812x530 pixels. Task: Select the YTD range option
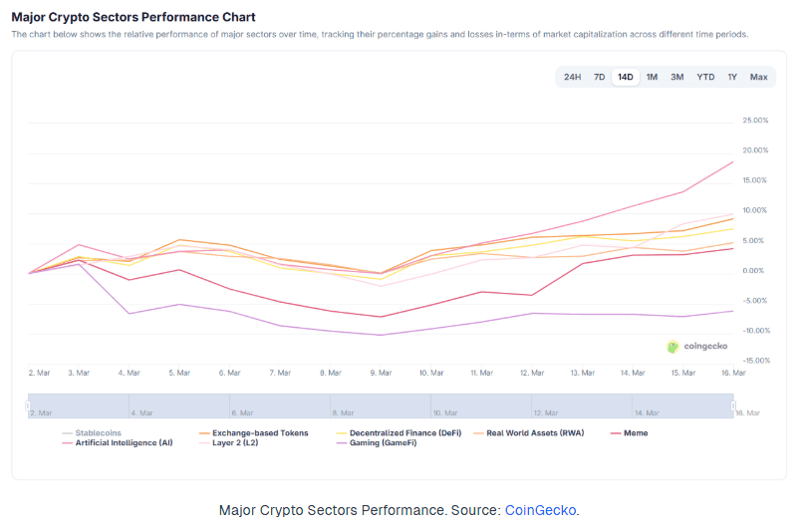(x=705, y=77)
